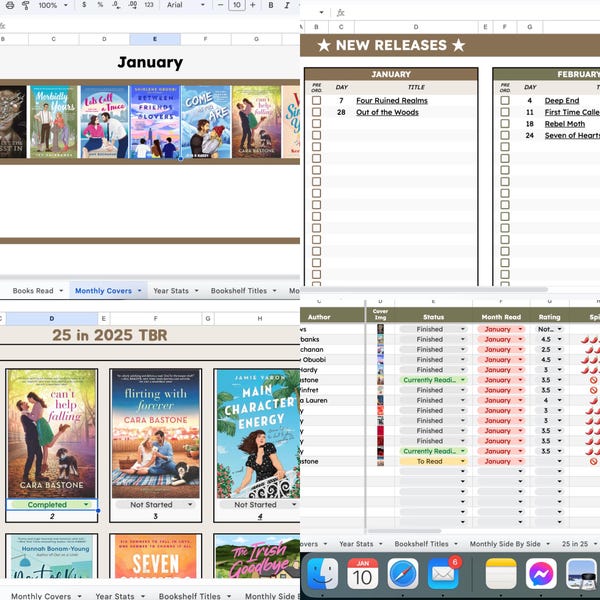
Task: Open Monthly Covers tab below the TBR sheet
Action: 41,595
